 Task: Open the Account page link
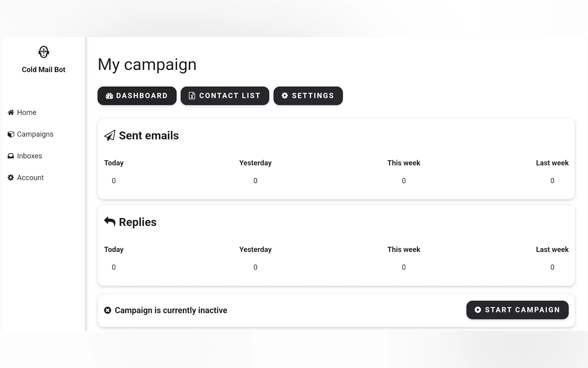(x=30, y=178)
